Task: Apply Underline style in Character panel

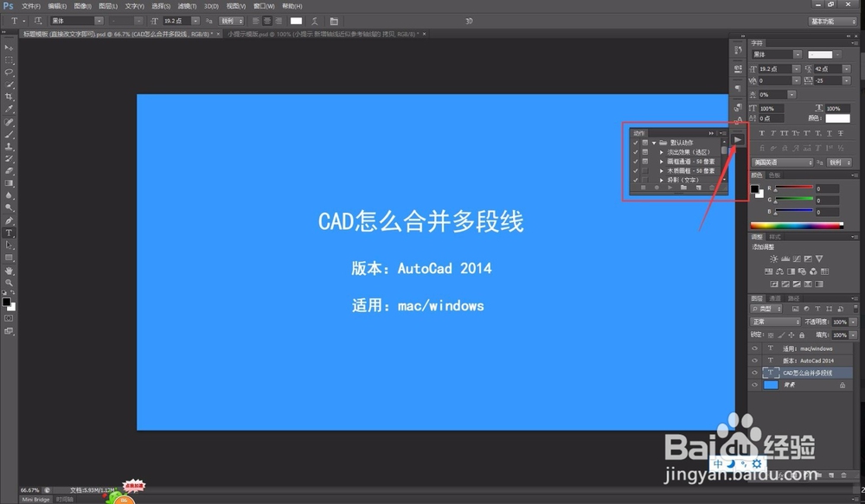Action: (x=830, y=133)
